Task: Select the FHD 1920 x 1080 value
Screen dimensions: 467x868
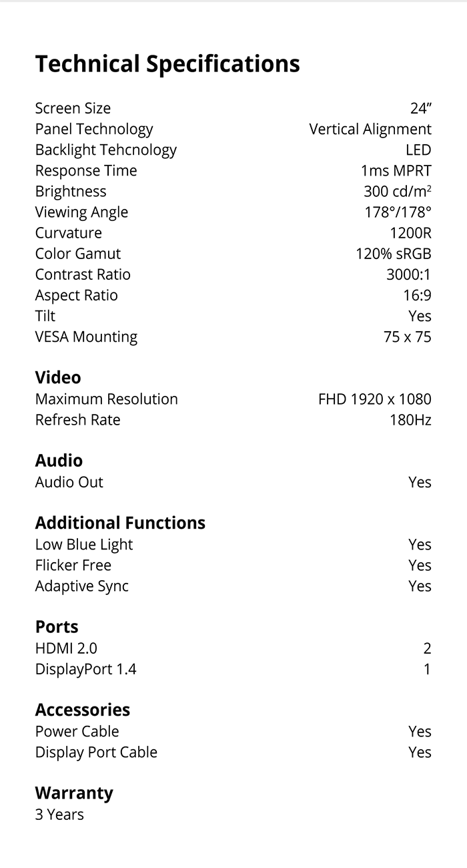Action: click(375, 399)
